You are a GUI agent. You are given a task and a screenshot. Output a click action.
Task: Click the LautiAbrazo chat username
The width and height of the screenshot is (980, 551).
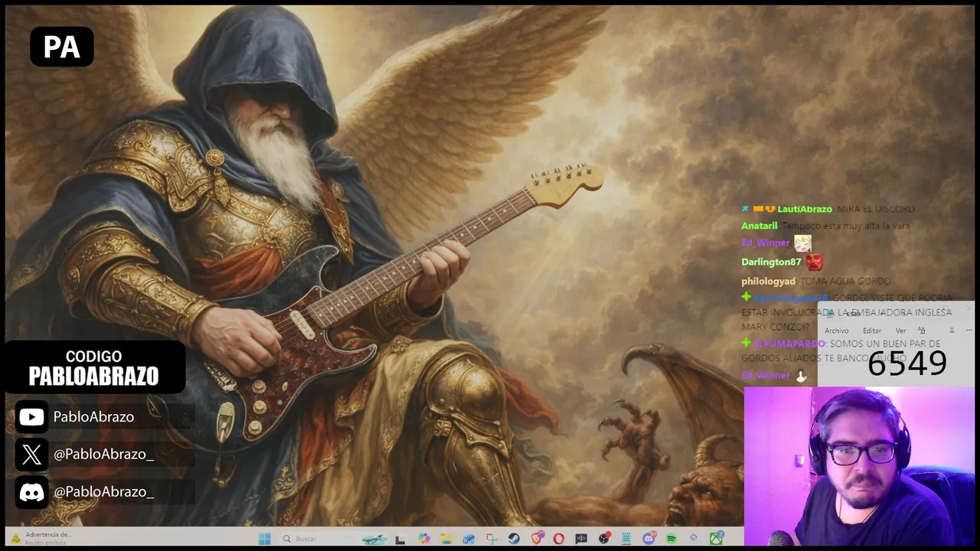click(805, 209)
